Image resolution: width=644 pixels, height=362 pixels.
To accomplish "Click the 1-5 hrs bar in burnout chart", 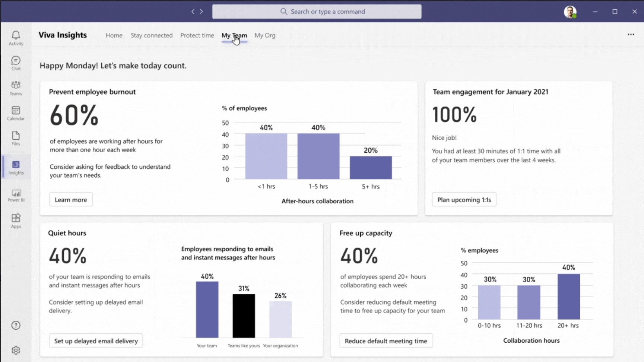I will tap(318, 156).
